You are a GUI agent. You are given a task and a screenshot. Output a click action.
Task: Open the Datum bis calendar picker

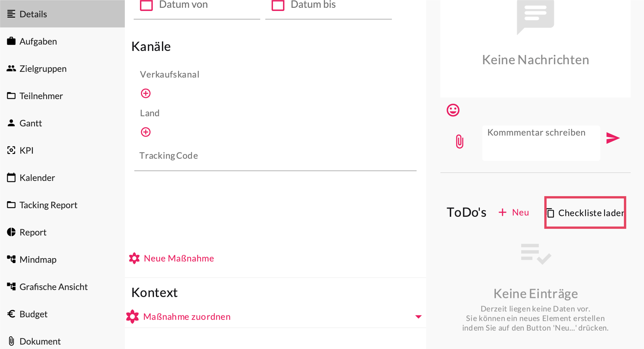[278, 5]
